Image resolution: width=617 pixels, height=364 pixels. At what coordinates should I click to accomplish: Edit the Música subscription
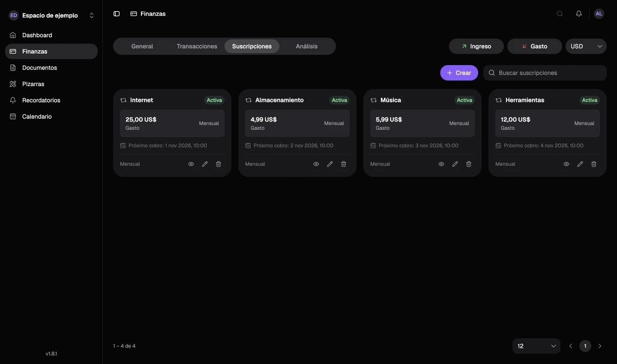[455, 164]
